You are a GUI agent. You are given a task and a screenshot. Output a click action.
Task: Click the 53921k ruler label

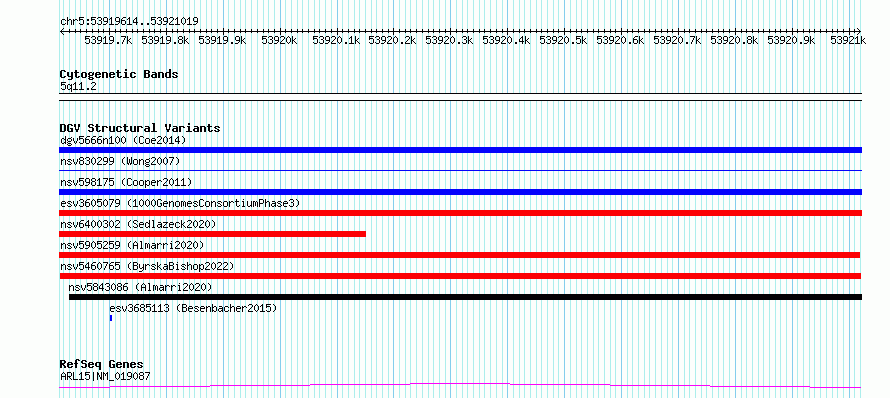coord(848,40)
